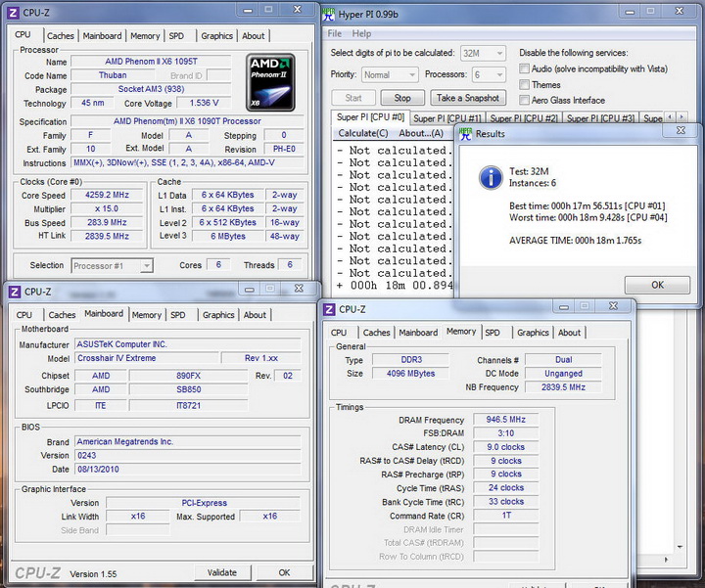This screenshot has width=705, height=588.
Task: Open SPD tab in Memory CPU-Z window
Action: pos(493,333)
